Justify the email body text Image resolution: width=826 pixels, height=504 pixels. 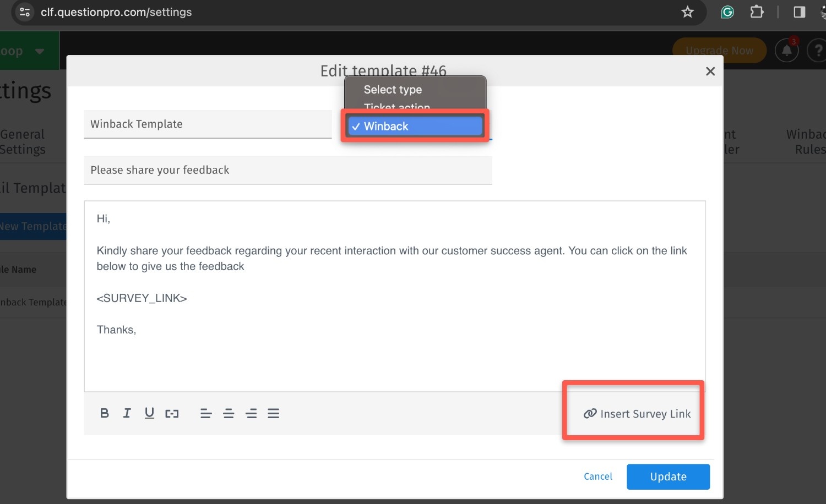[274, 413]
